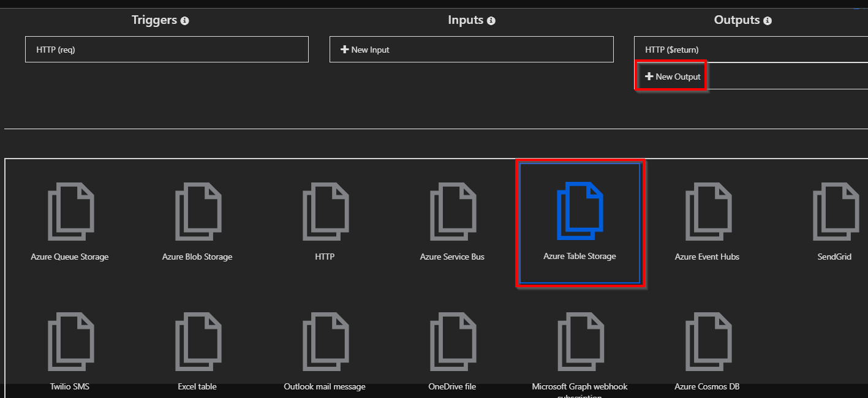Choose the Azure Event Hubs icon
This screenshot has width=868, height=398.
[707, 211]
